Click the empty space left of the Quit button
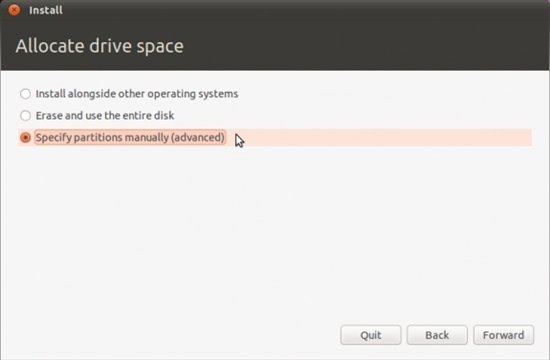Image resolution: width=550 pixels, height=360 pixels. pyautogui.click(x=172, y=335)
